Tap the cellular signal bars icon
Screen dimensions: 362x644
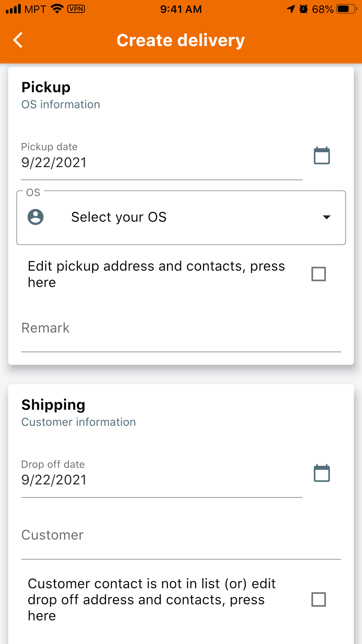(13, 9)
